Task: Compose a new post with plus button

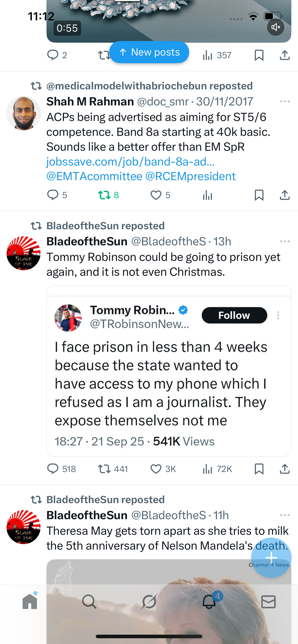Action: pyautogui.click(x=271, y=558)
